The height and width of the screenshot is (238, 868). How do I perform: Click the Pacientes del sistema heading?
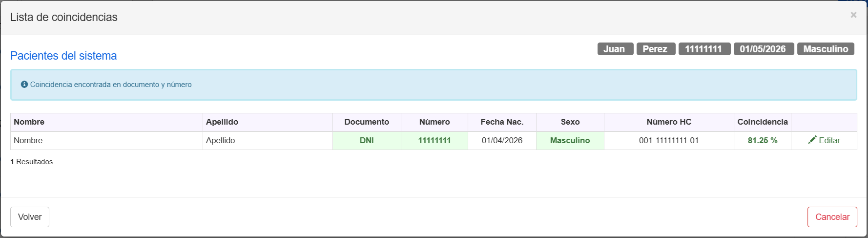[x=63, y=56]
